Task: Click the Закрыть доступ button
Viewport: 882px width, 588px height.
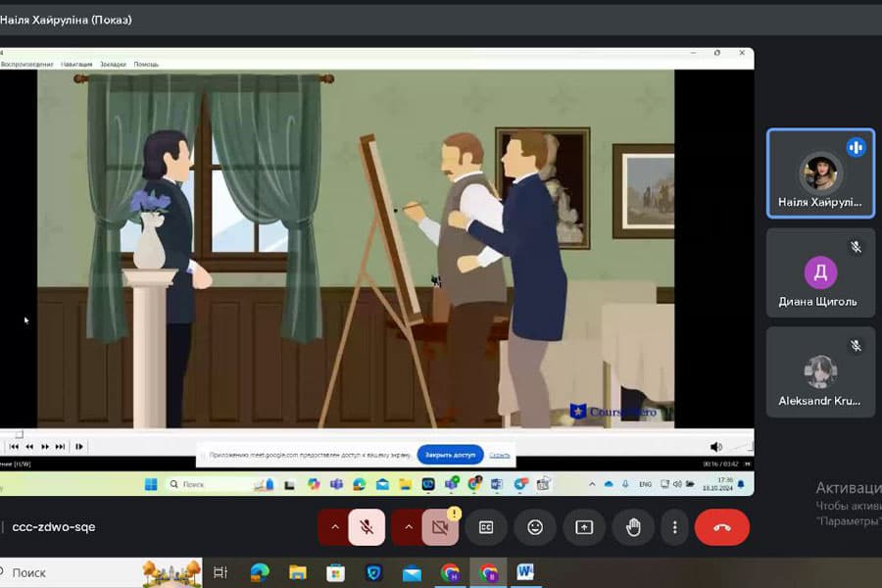Action: click(x=450, y=456)
